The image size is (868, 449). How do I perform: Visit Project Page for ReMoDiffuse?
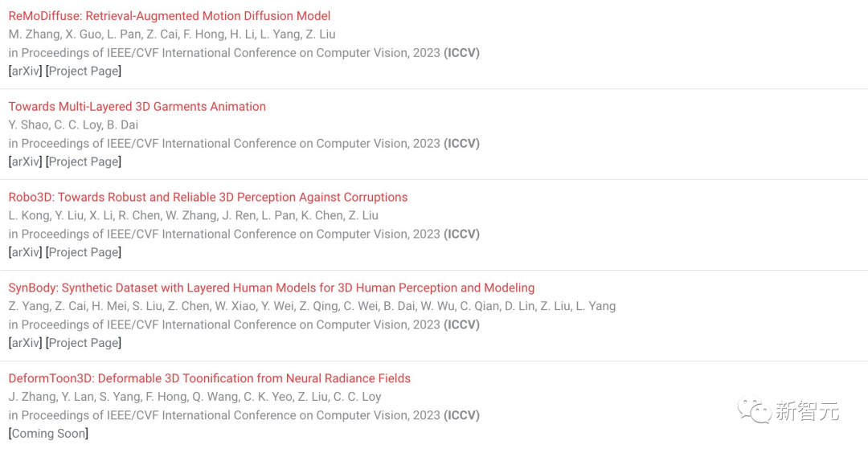[84, 71]
